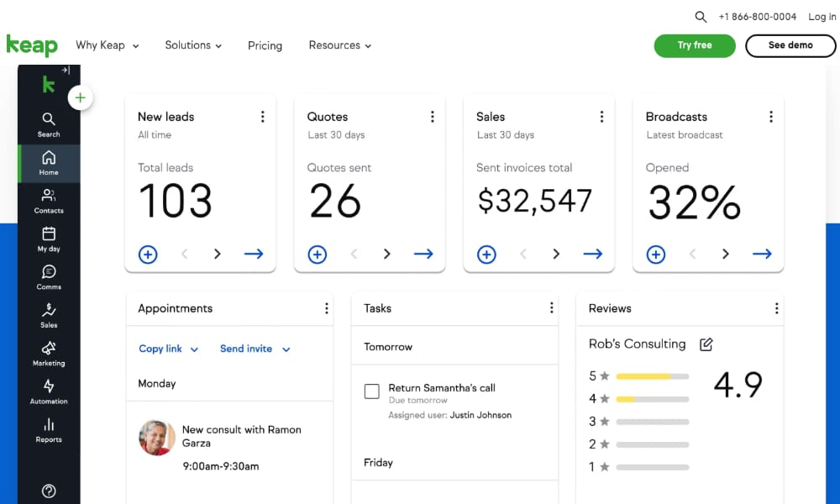Go to Sales via blue arrow

coord(592,254)
